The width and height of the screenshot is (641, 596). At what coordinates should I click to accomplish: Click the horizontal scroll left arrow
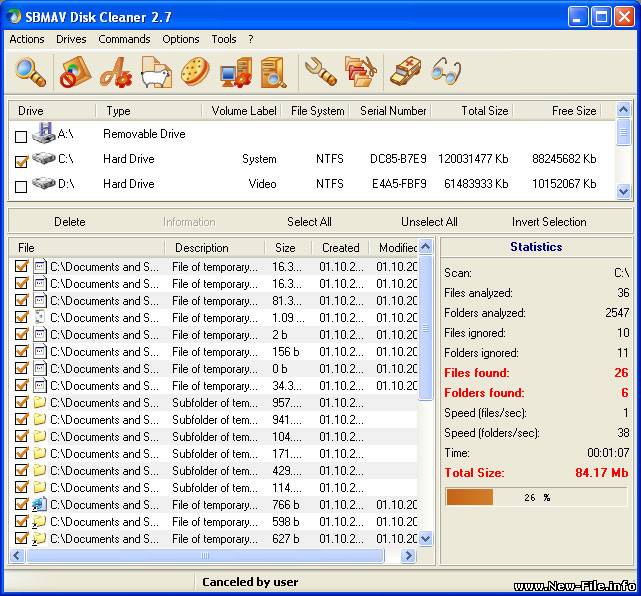(17, 555)
